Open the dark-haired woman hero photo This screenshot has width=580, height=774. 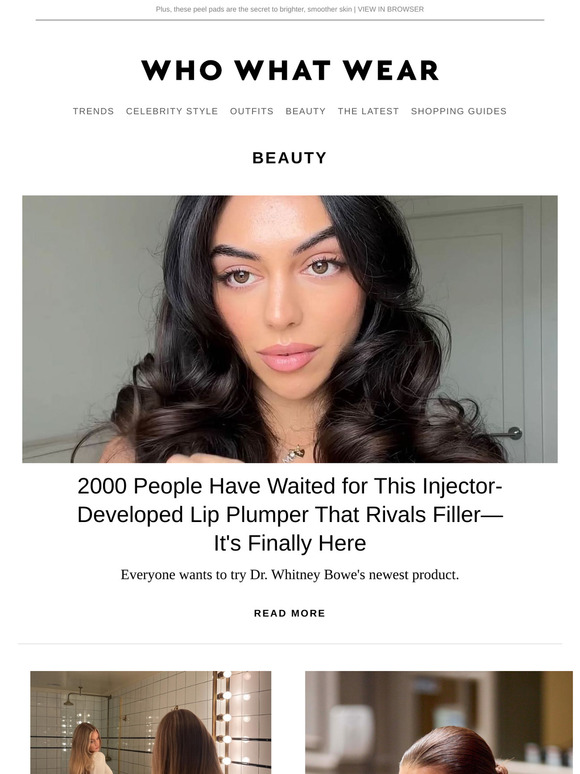tap(290, 329)
